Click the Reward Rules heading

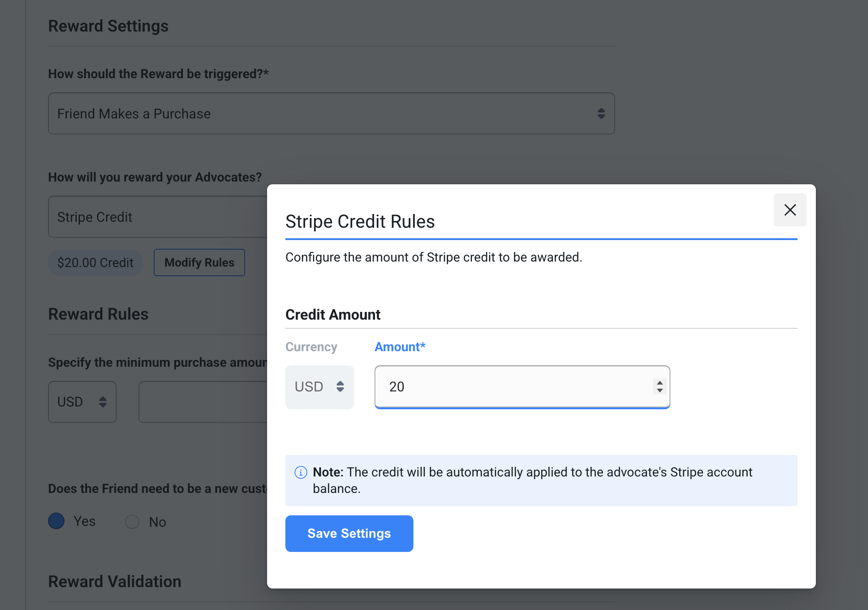(x=98, y=314)
